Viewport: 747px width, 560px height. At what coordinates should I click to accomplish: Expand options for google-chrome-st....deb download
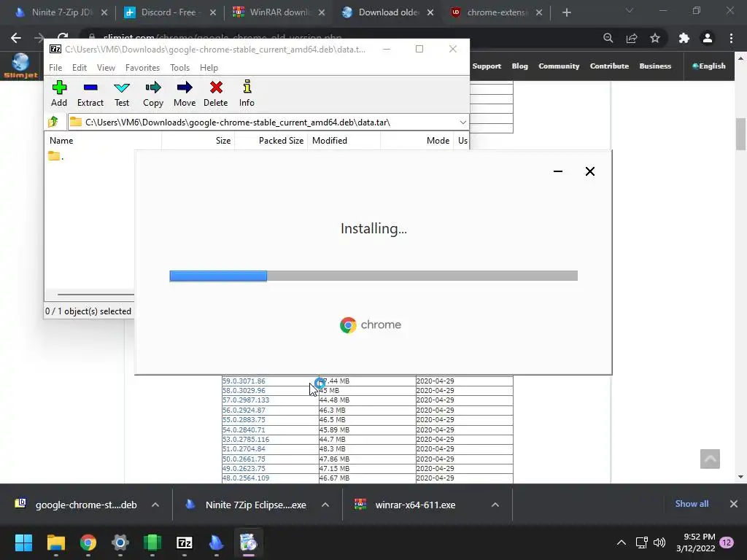155,505
